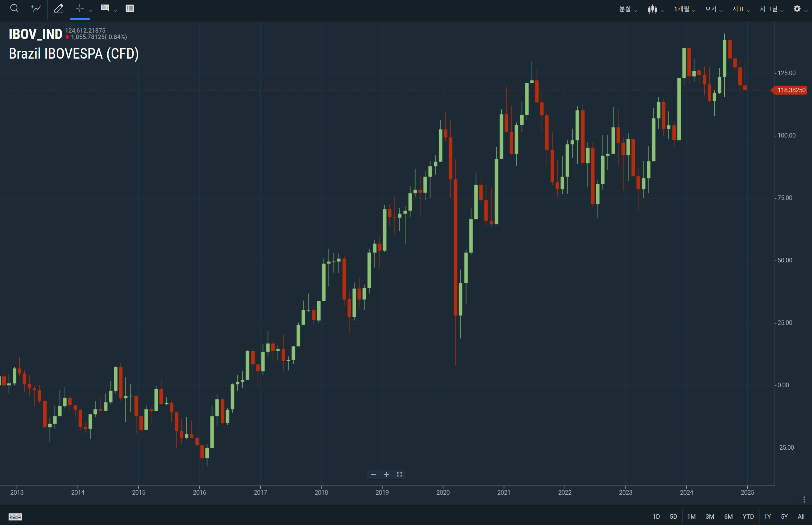The image size is (812, 525).
Task: Open the 보기 view menu
Action: [714, 9]
